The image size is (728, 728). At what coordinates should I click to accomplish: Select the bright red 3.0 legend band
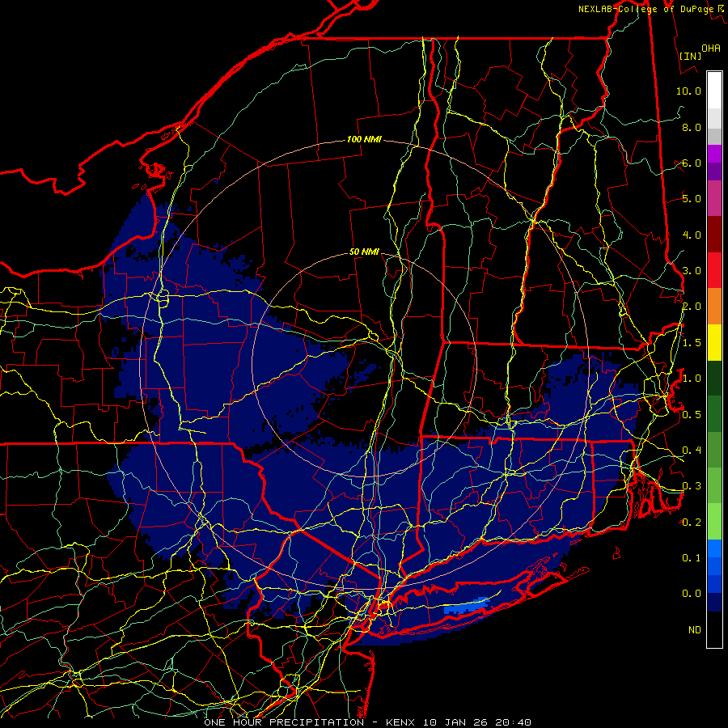click(x=714, y=270)
